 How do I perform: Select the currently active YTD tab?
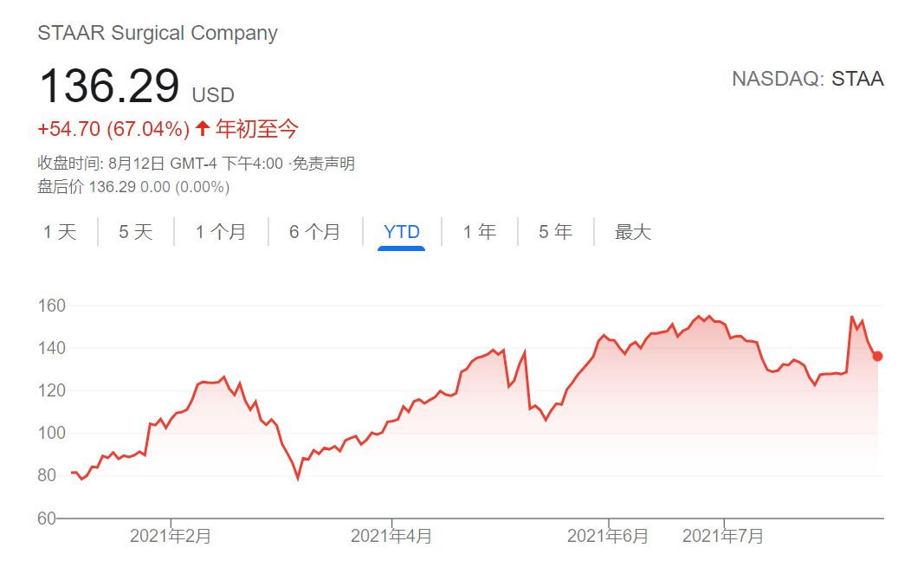[399, 232]
